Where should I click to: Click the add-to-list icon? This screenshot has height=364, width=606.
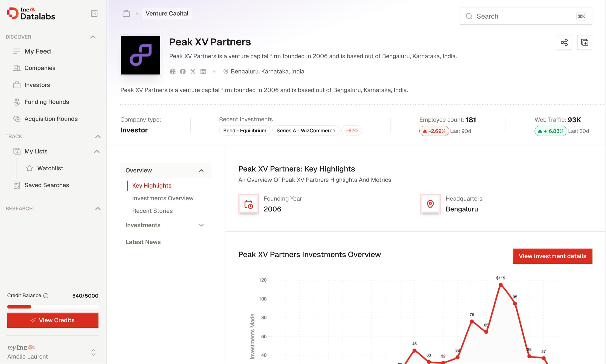[x=584, y=42]
